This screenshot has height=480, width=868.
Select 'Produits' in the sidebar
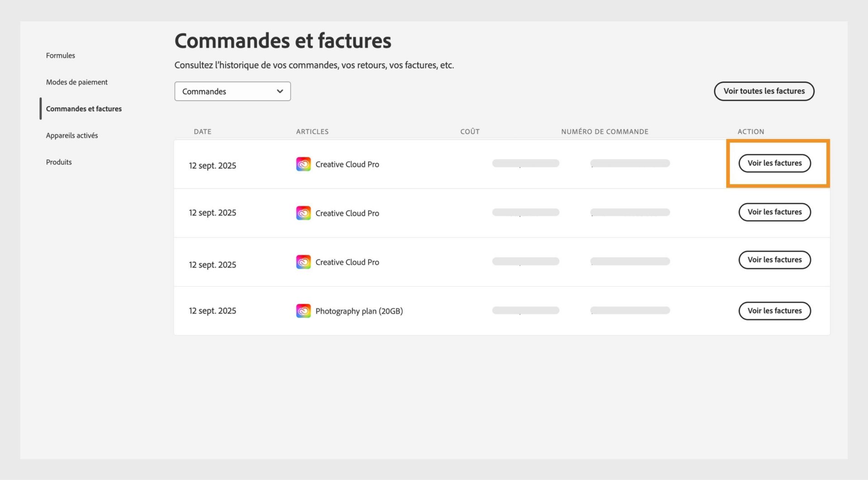[x=58, y=162]
